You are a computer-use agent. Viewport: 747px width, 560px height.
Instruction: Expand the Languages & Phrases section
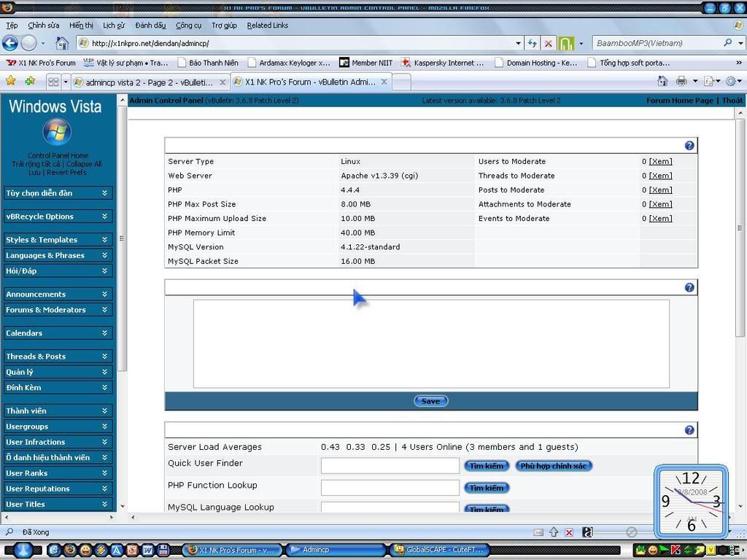(58, 255)
